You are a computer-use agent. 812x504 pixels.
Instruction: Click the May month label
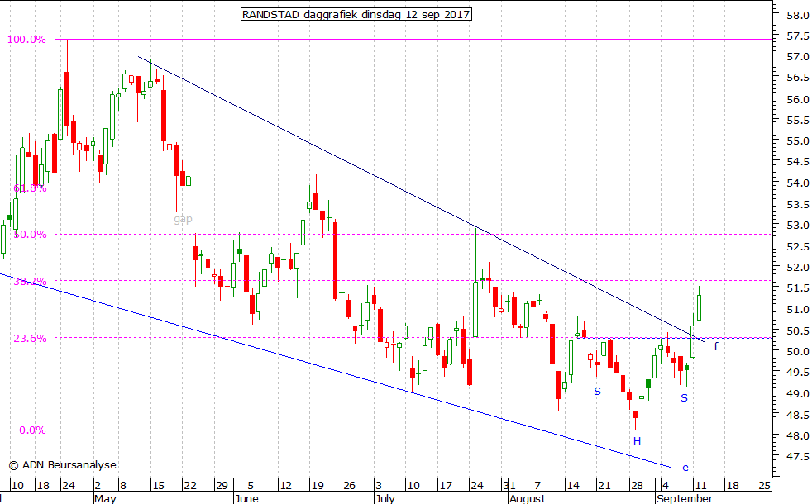(106, 498)
